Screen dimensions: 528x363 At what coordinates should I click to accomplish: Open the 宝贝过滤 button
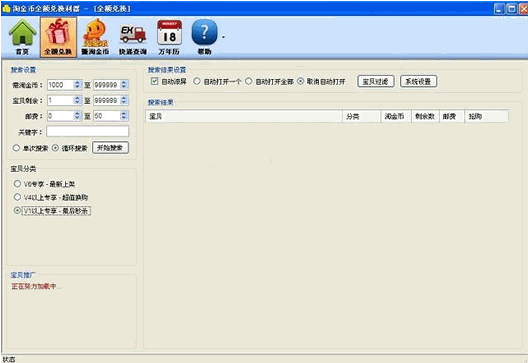point(375,81)
